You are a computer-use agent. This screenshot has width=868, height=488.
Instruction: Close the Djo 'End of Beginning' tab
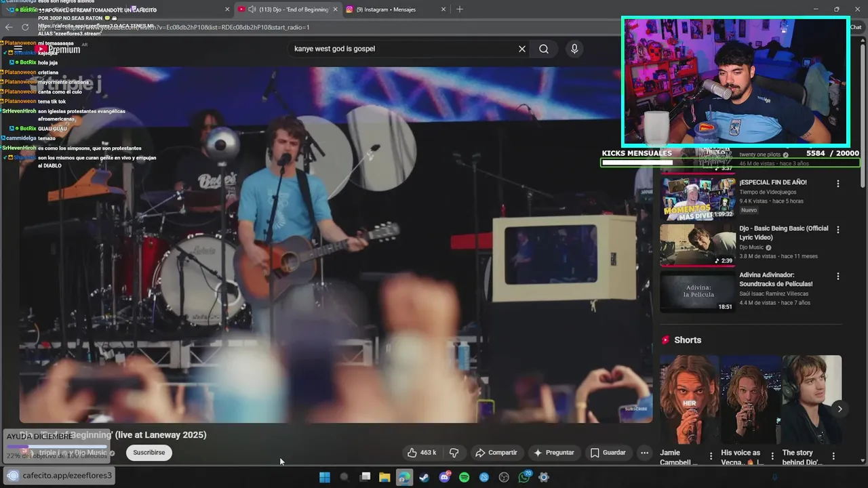[x=335, y=9]
